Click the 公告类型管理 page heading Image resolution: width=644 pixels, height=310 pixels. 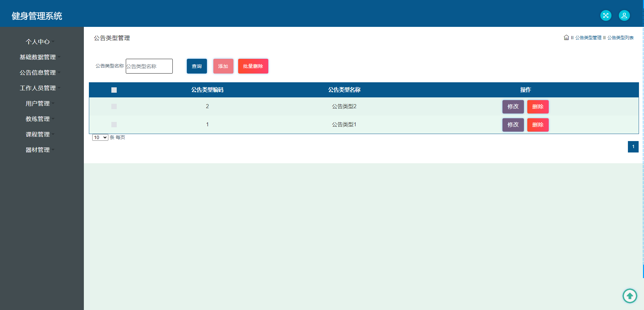pyautogui.click(x=112, y=38)
